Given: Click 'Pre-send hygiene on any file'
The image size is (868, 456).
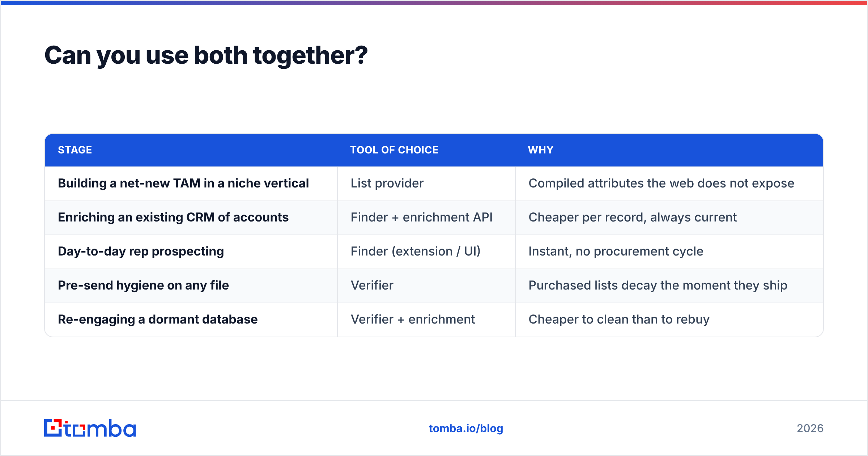Looking at the screenshot, I should pos(143,285).
